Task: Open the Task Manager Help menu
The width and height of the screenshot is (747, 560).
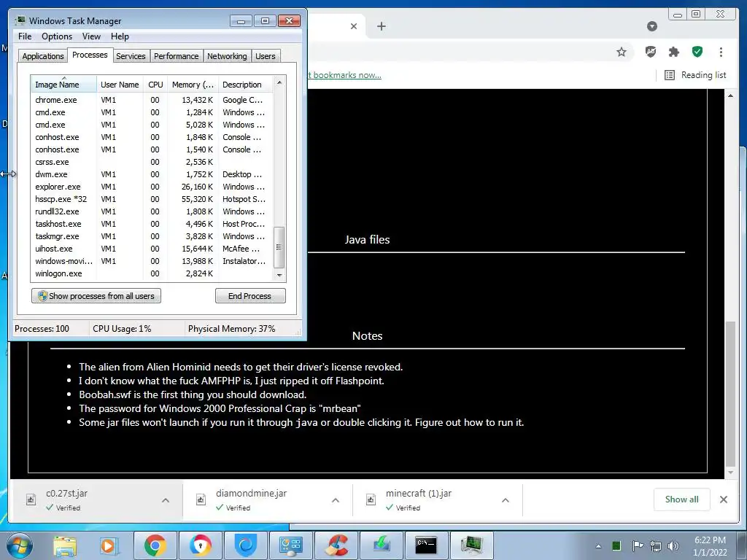Action: pos(120,36)
